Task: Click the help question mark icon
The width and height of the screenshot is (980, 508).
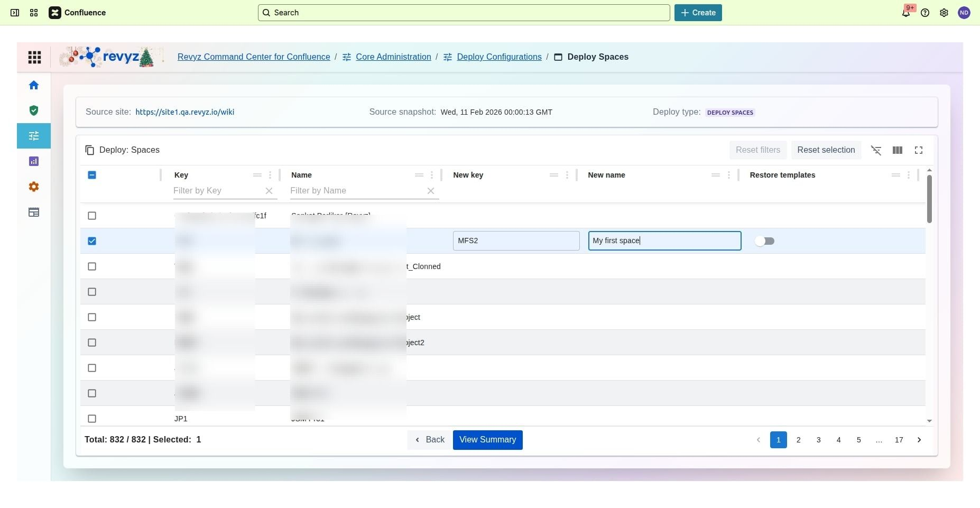Action: tap(925, 13)
